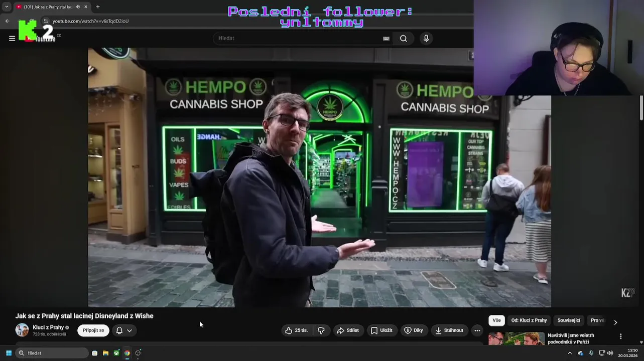Click the microphone tray icon
Screen dimensions: 644x361
click(x=591, y=353)
